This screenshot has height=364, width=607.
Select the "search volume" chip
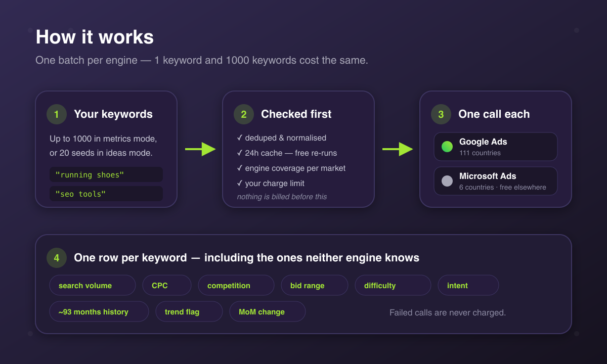pos(93,285)
